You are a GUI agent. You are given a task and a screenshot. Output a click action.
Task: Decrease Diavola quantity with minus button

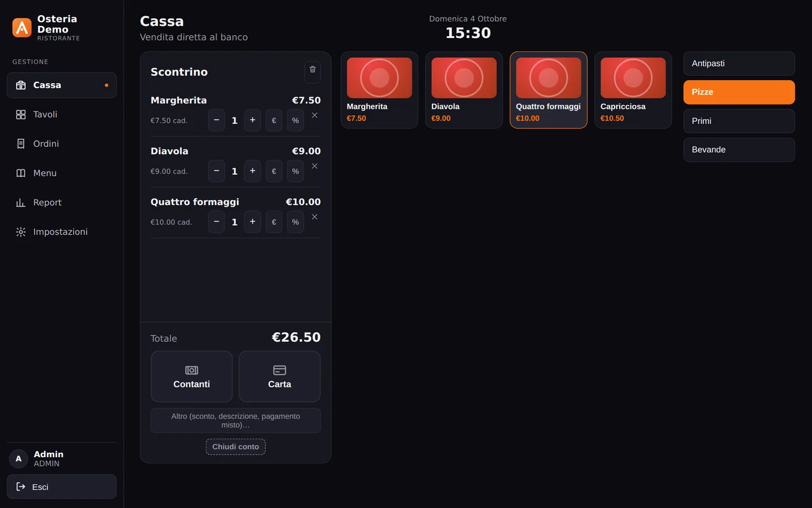[x=216, y=171]
